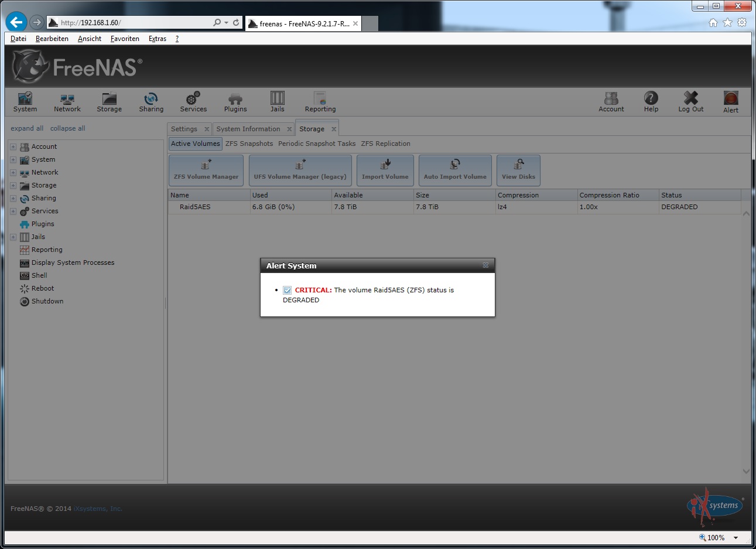
Task: Expand the Services tree node
Action: pyautogui.click(x=13, y=211)
